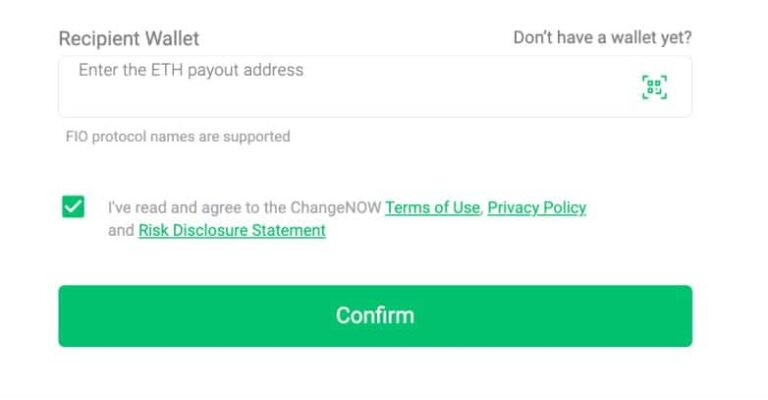Open the Privacy Policy link

[536, 208]
